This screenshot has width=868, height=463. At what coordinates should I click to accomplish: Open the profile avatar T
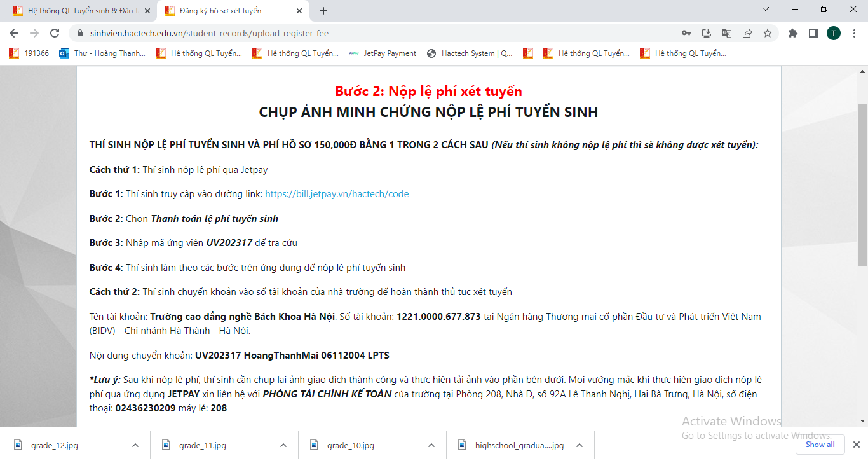pos(834,33)
